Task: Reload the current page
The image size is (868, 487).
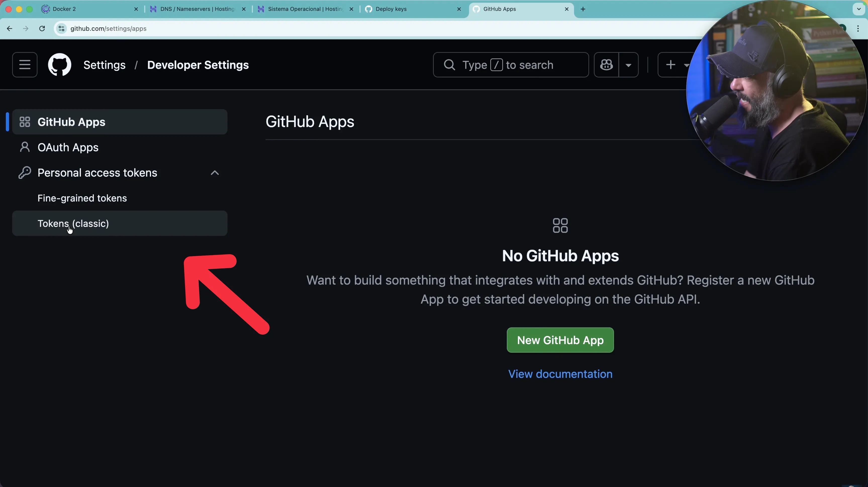Action: pos(42,28)
